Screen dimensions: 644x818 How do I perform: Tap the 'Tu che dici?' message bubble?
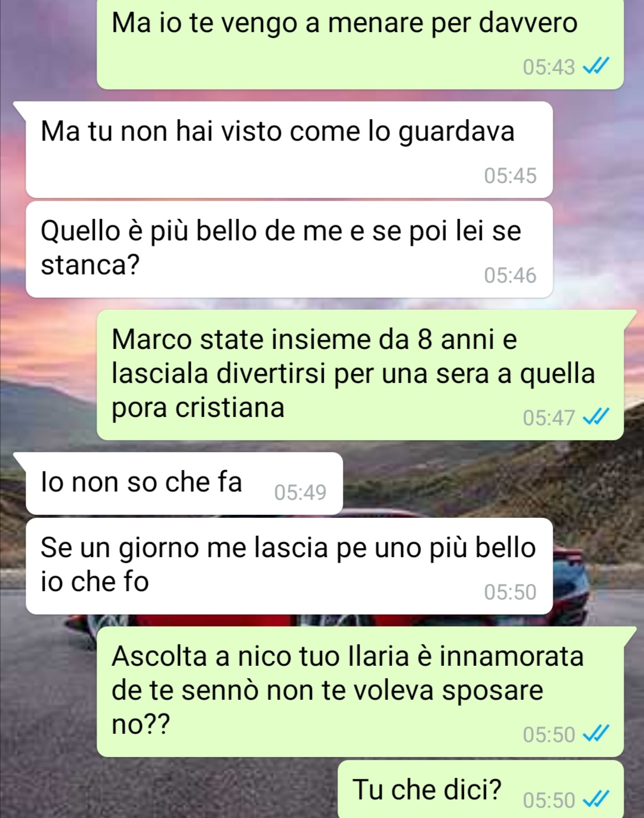[481, 790]
